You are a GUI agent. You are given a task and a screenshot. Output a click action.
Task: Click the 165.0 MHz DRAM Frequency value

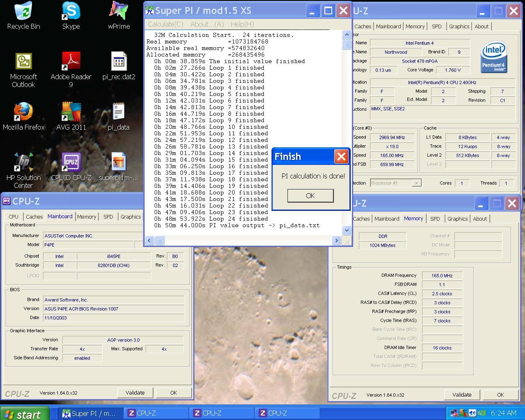point(442,276)
